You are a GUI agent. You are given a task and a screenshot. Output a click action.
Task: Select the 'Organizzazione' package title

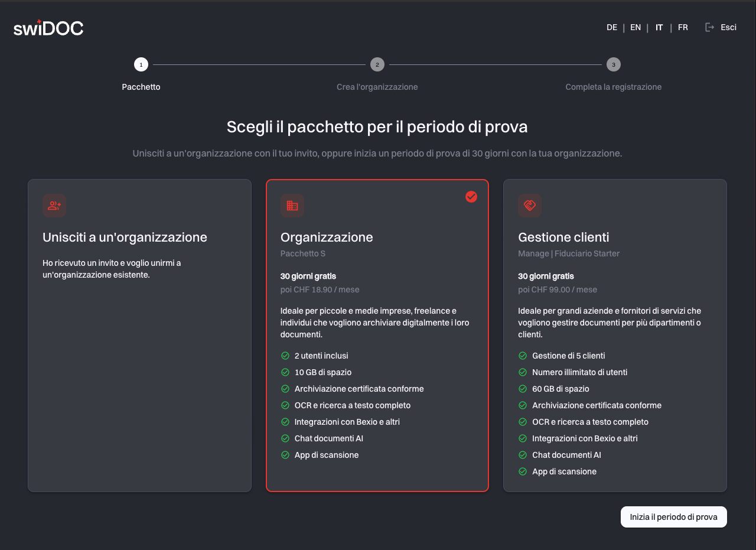point(327,237)
